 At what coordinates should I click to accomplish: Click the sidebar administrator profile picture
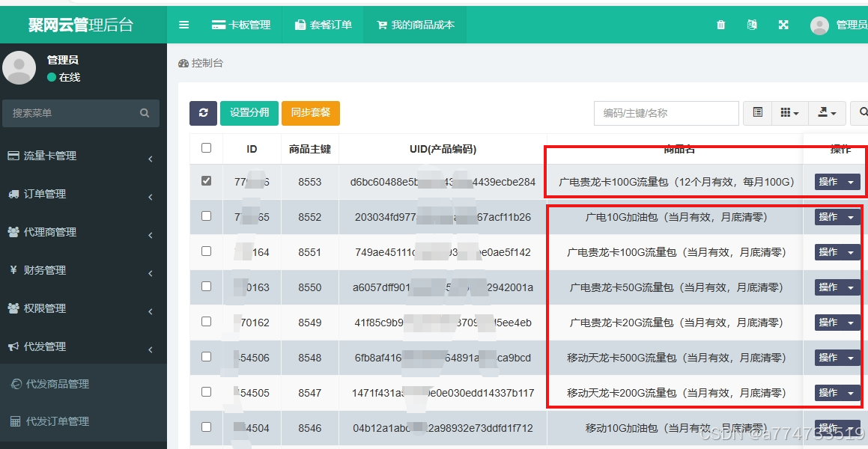pos(19,67)
